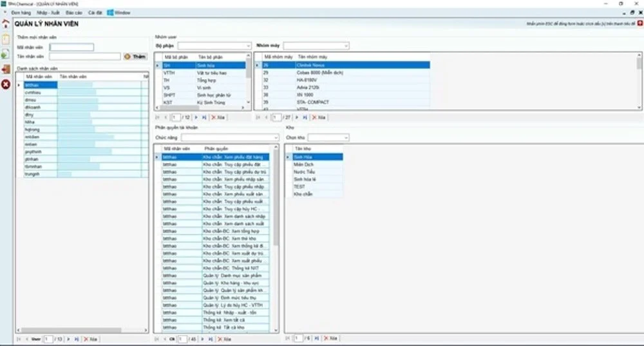This screenshot has width=644, height=346.
Task: Delete record with Xóa in machine group navigator
Action: coord(319,117)
